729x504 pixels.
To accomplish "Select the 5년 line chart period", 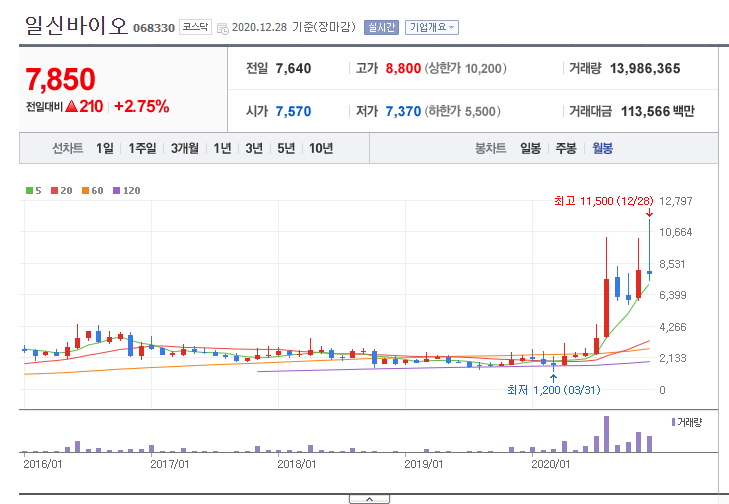I will pos(286,148).
